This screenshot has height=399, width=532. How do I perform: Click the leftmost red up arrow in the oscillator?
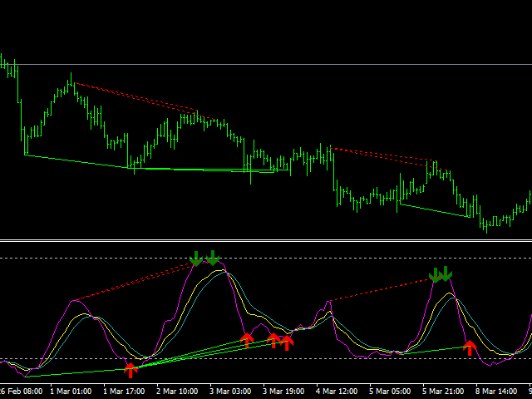click(130, 369)
